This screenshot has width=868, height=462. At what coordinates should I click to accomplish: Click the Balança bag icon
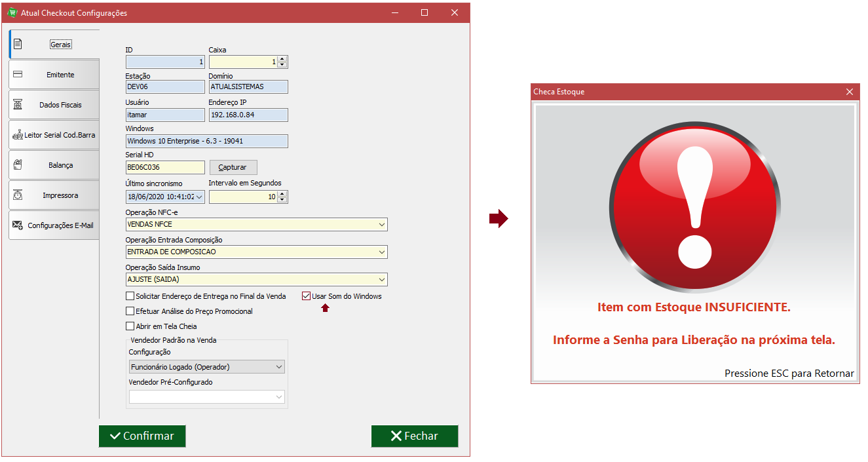click(18, 165)
